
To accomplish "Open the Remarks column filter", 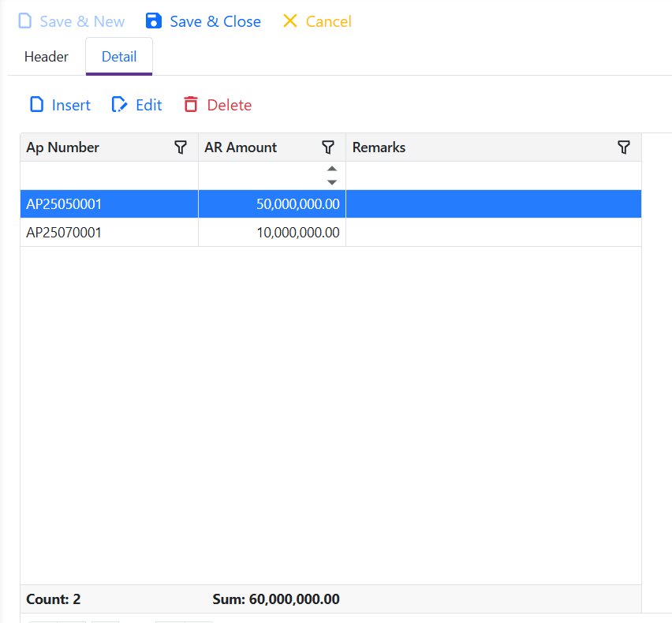I will 624,147.
